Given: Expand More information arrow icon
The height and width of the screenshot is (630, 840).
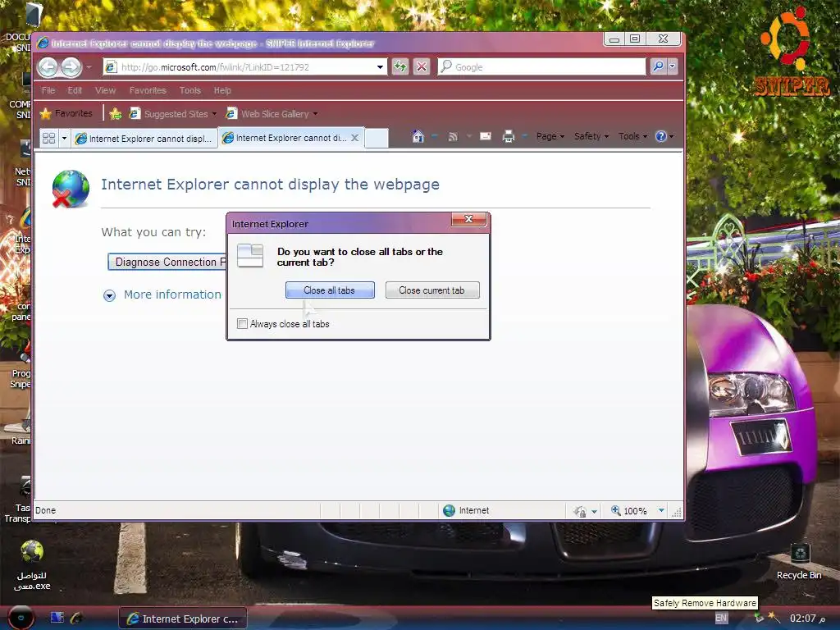Looking at the screenshot, I should (109, 295).
